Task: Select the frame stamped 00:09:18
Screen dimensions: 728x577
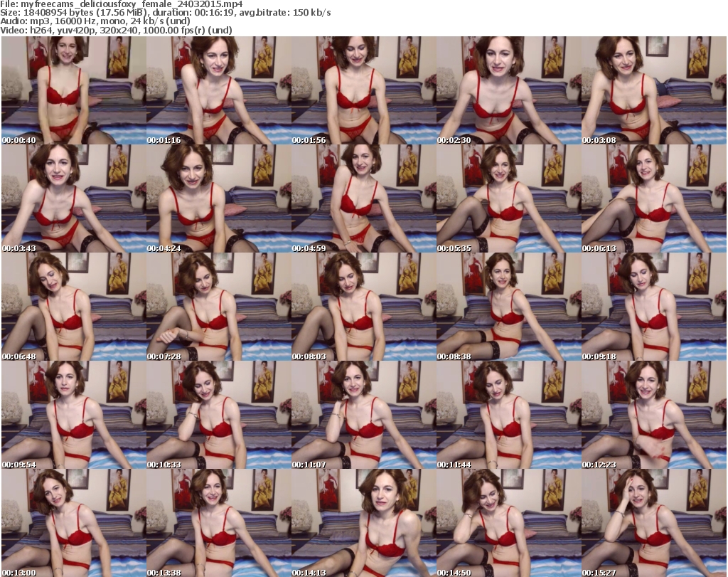Action: (x=654, y=307)
